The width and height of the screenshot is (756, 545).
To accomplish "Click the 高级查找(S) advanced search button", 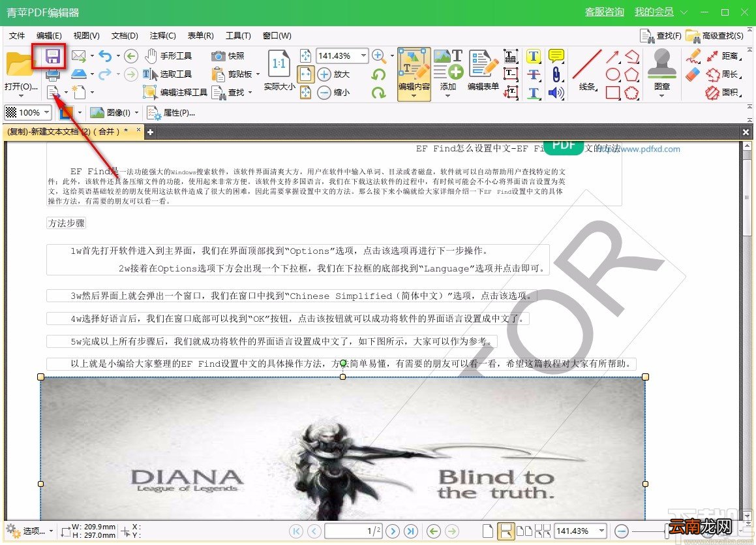I will (714, 36).
